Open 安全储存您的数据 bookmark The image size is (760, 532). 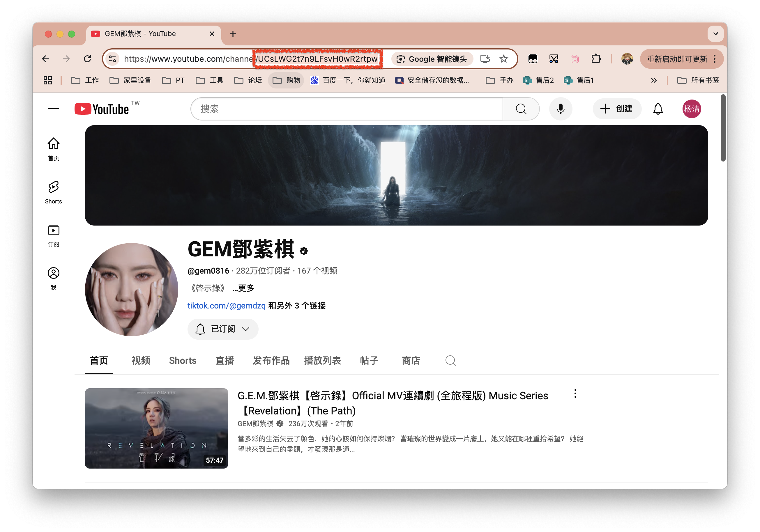(432, 80)
